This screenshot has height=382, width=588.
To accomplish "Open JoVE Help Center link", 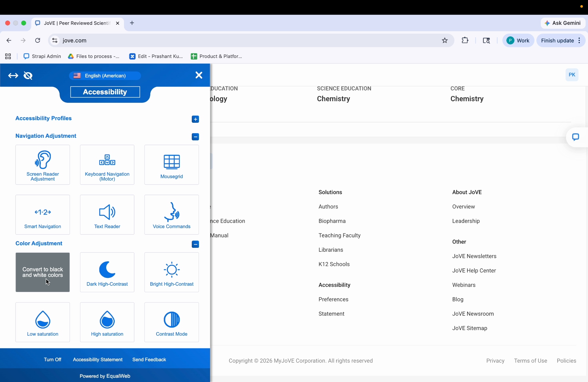I will click(x=474, y=271).
